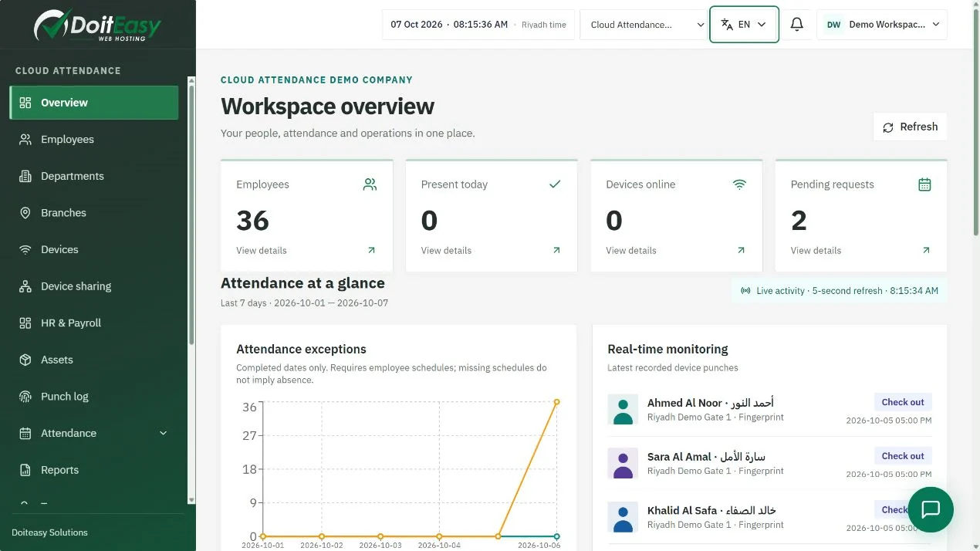
Task: Click the 36 employees count
Action: coord(253,221)
